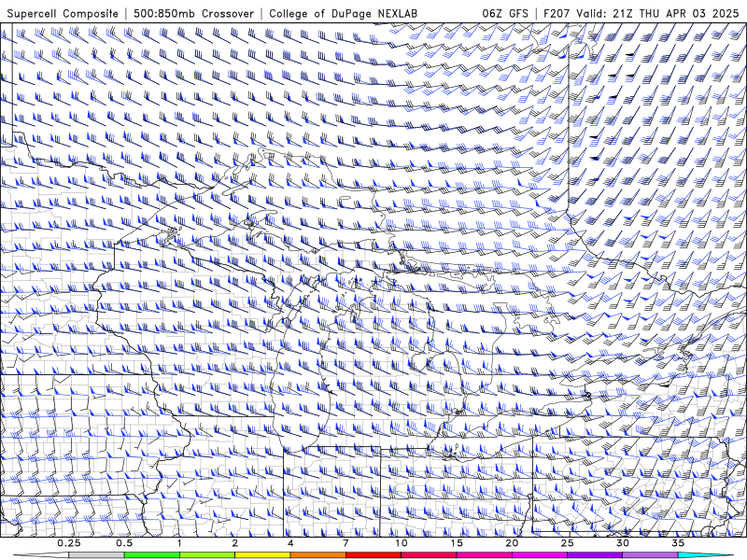
Task: Pick the hot pink segment between 15 and 20
Action: tap(484, 555)
